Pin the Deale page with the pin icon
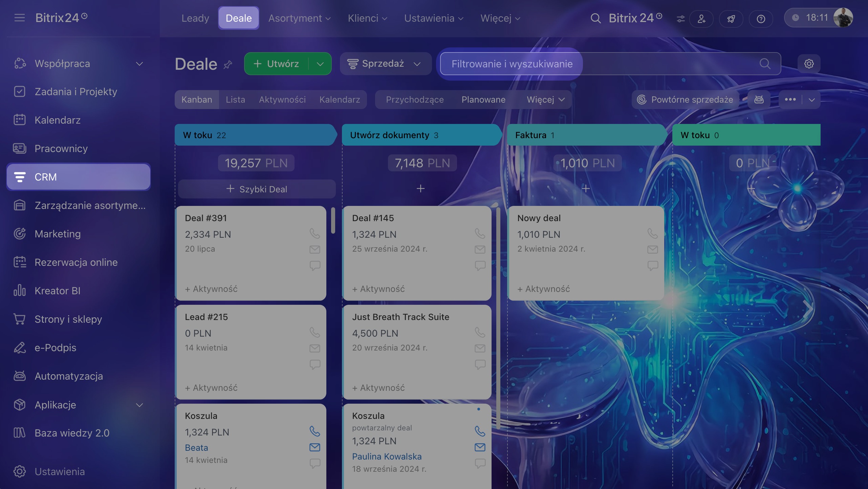 [228, 64]
